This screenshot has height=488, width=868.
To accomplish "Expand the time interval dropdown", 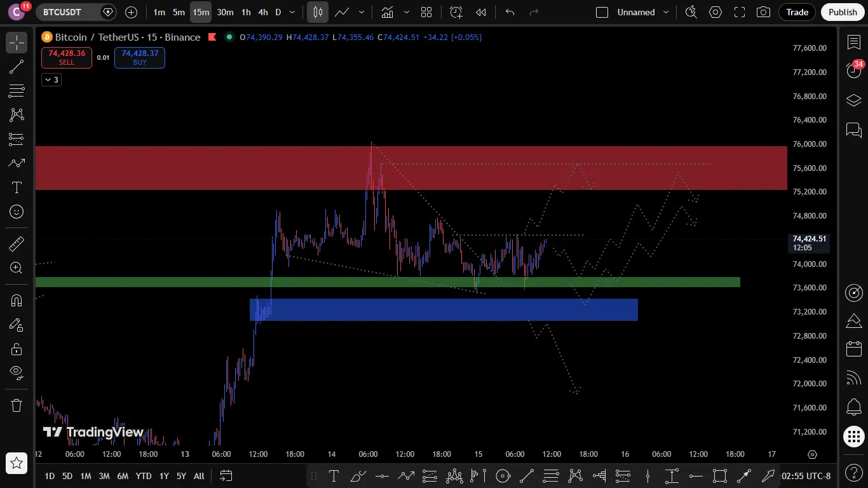I will pos(292,12).
